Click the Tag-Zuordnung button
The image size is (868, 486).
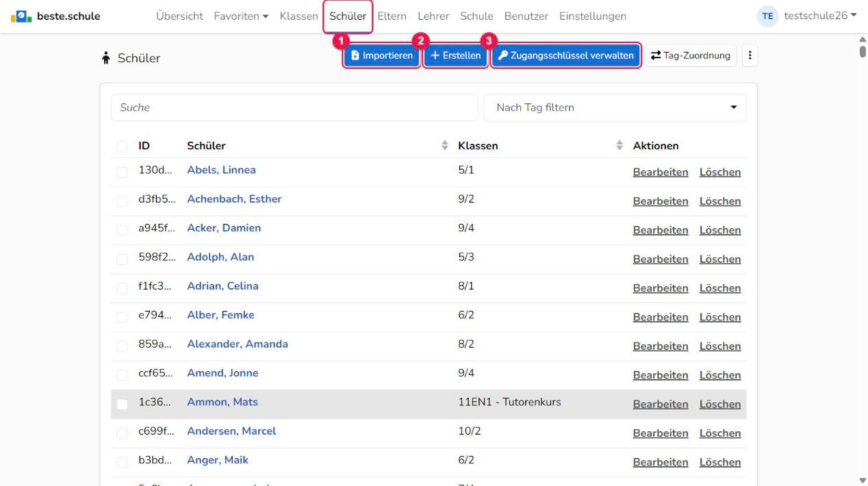(x=691, y=56)
